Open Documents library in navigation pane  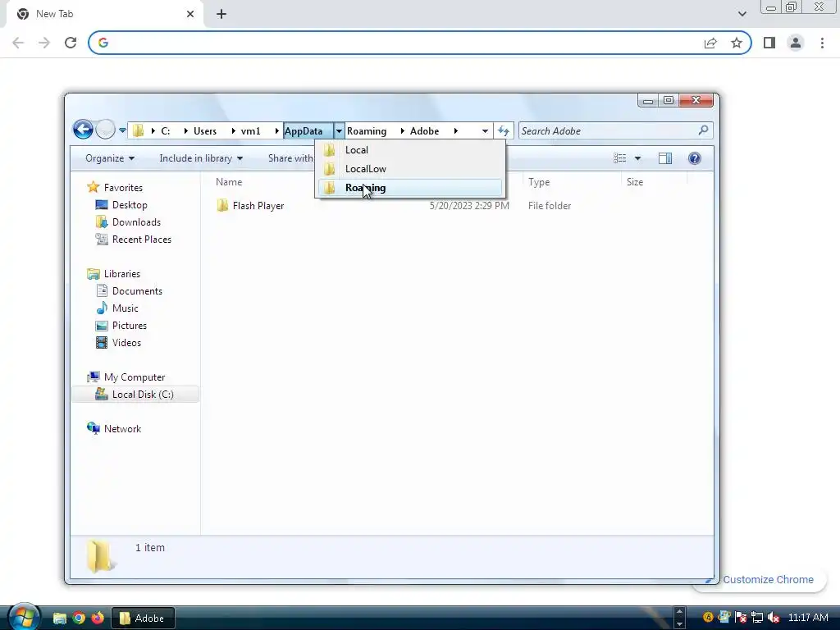(x=137, y=291)
